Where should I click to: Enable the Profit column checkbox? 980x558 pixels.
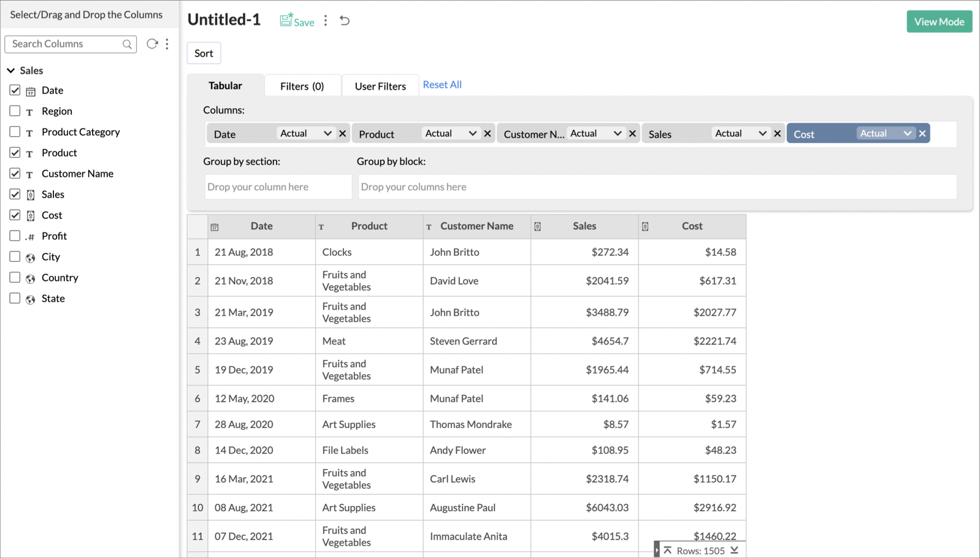pyautogui.click(x=15, y=236)
